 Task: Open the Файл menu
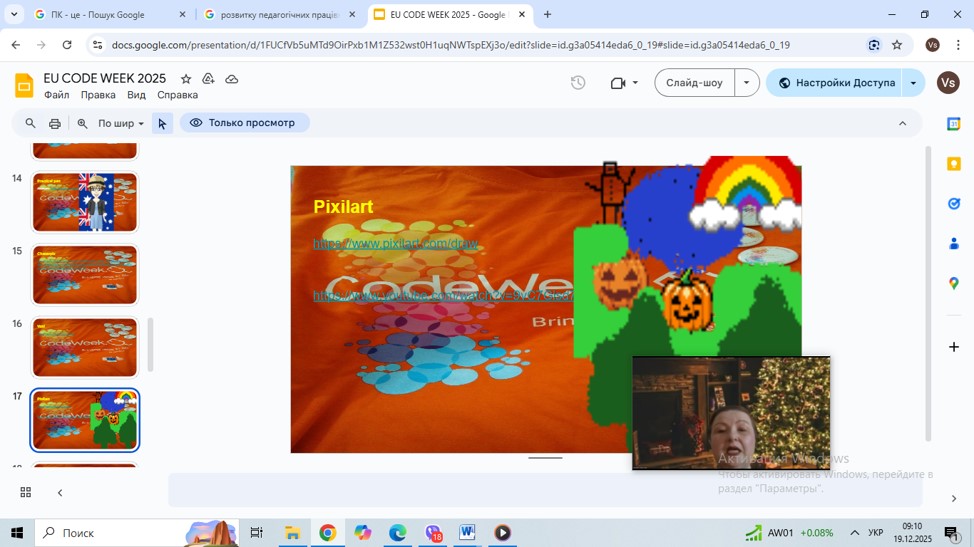point(57,95)
